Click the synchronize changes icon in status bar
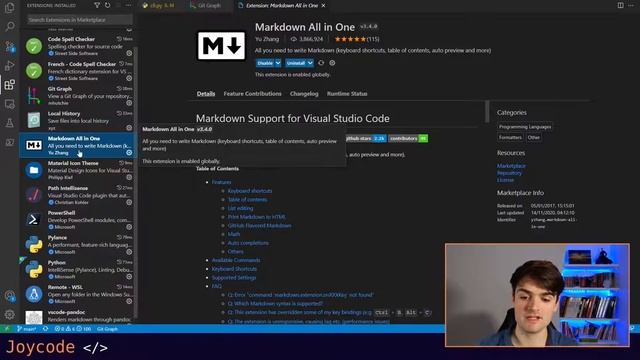This screenshot has height=360, width=640. point(45,329)
